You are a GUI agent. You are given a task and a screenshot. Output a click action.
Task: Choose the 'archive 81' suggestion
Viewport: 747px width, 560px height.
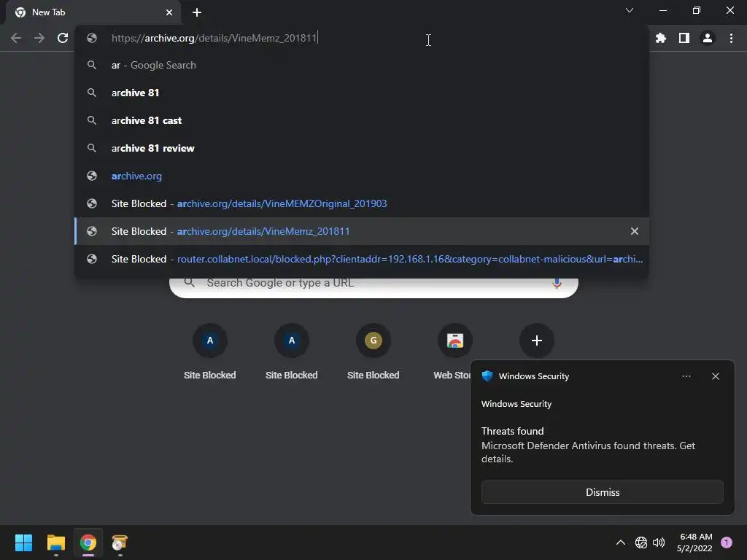(362, 93)
